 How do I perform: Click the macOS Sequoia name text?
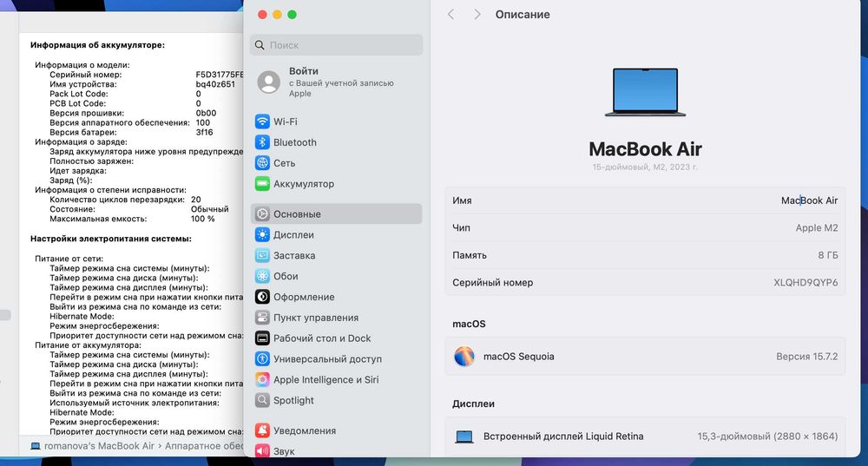point(519,357)
